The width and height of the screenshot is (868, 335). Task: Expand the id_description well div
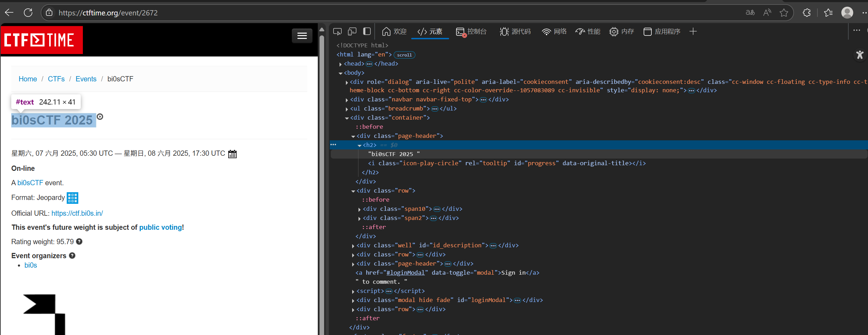(353, 246)
